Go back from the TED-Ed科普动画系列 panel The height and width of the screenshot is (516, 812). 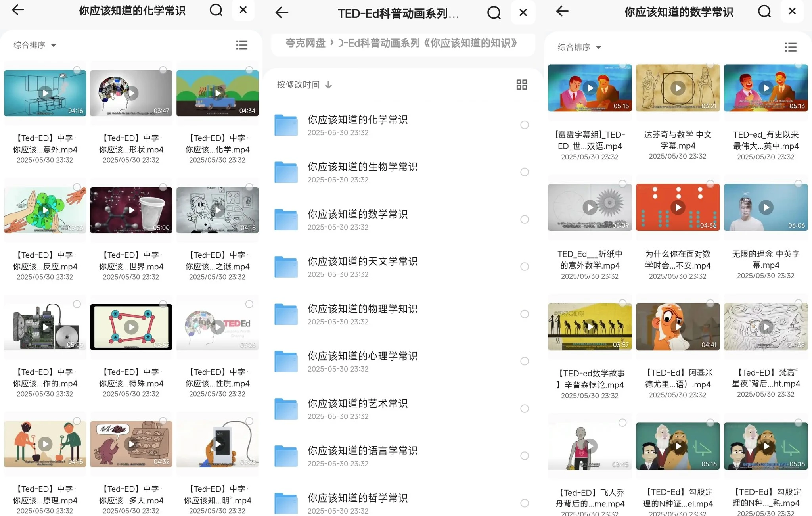[282, 13]
